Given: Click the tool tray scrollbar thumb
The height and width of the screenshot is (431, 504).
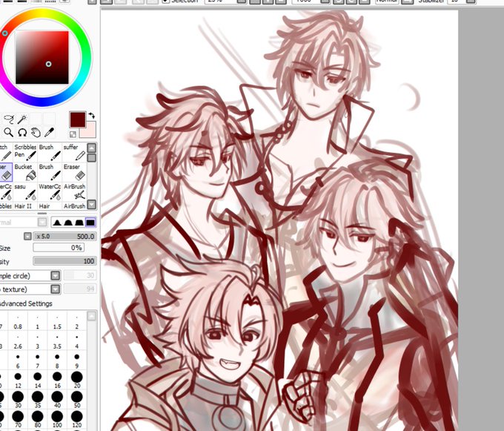Looking at the screenshot, I should tap(92, 157).
